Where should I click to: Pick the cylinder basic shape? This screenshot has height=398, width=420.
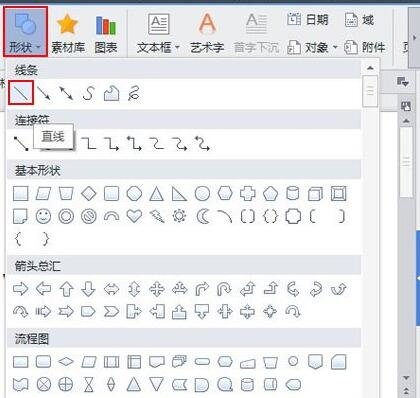(293, 193)
